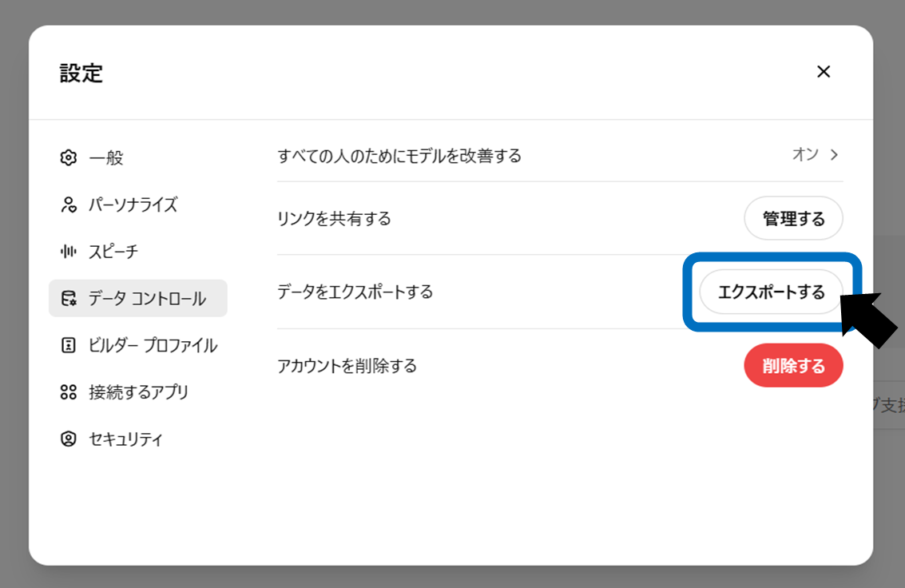The height and width of the screenshot is (588, 905).
Task: Open the パーソナライズ section
Action: click(x=133, y=205)
